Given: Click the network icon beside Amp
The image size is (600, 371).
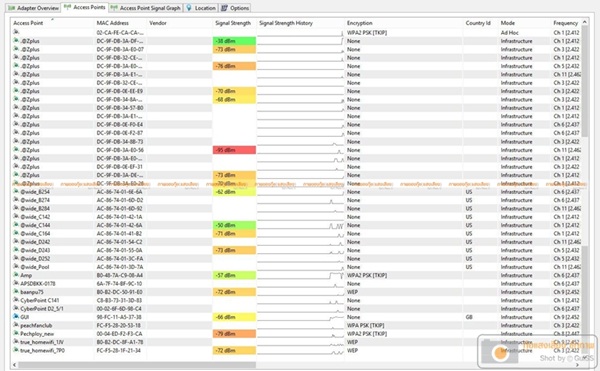Looking at the screenshot, I should [16, 275].
